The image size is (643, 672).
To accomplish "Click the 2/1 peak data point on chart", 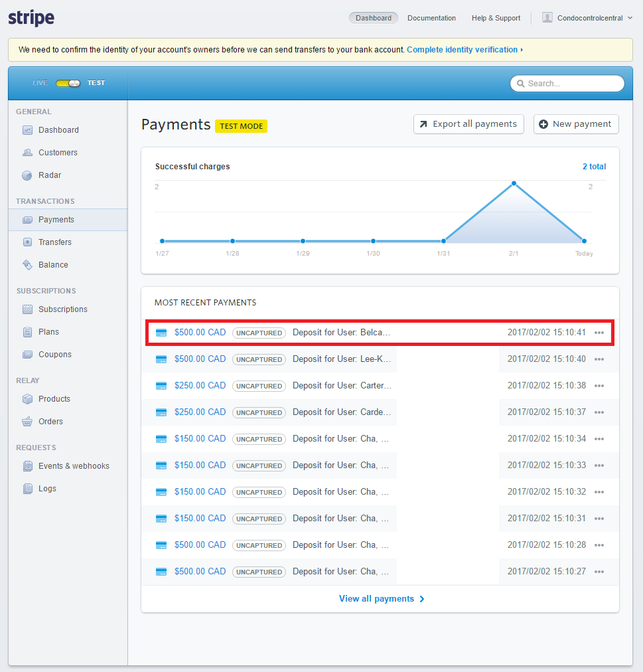I will coord(514,183).
